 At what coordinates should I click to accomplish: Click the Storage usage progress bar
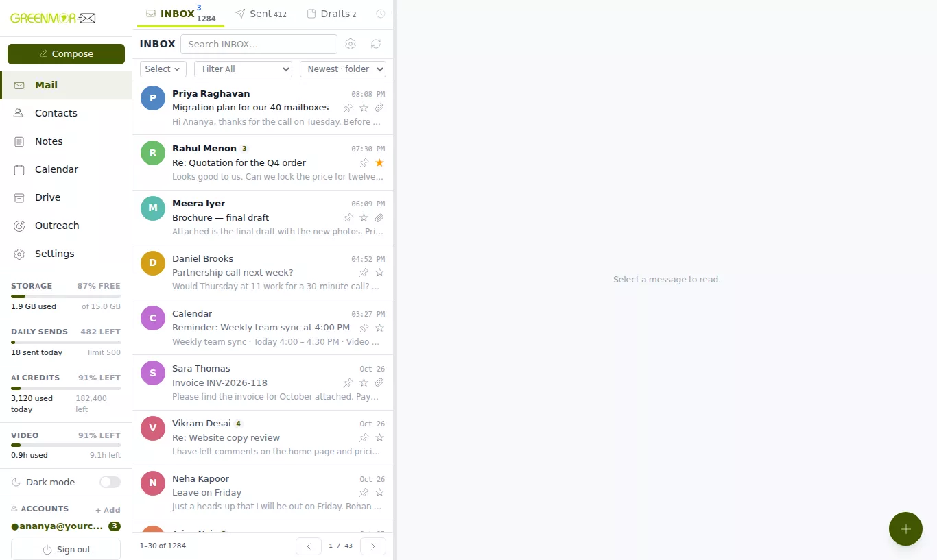point(66,296)
